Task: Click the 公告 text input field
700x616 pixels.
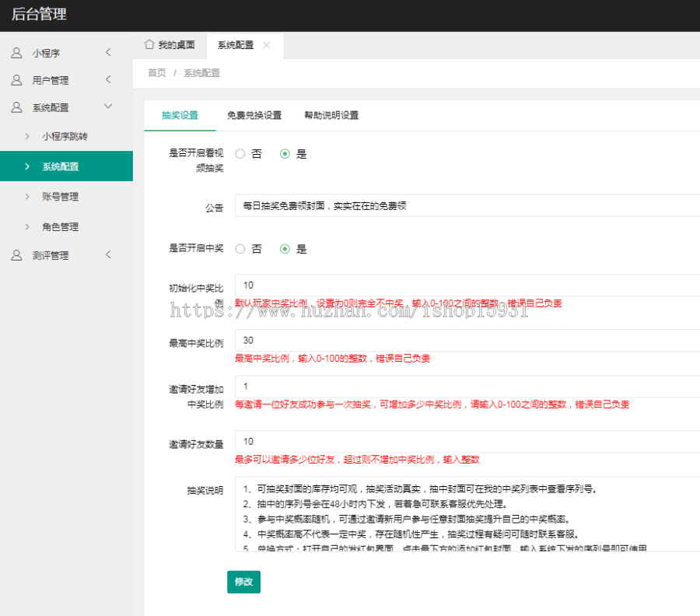Action: 467,206
